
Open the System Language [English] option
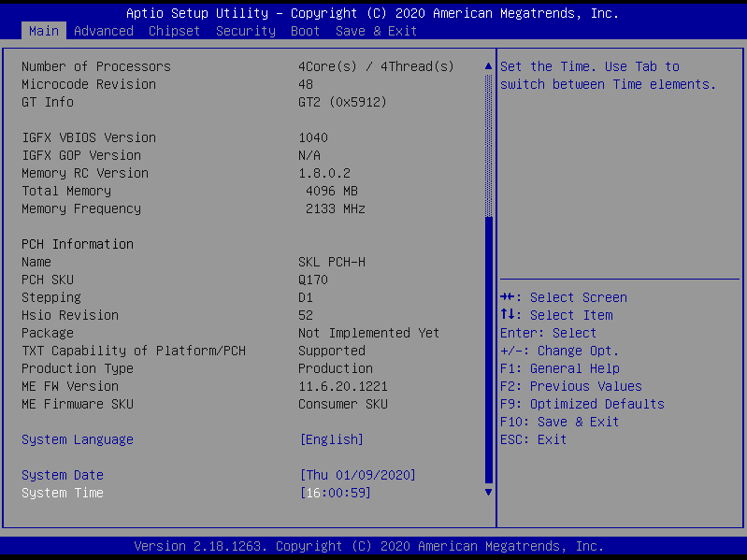coord(331,439)
